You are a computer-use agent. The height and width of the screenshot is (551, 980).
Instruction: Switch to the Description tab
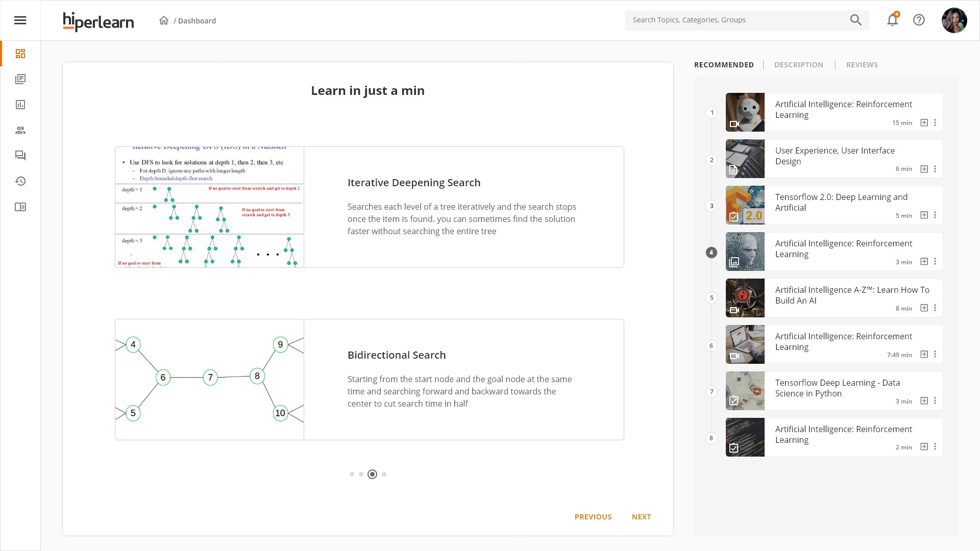click(x=798, y=65)
